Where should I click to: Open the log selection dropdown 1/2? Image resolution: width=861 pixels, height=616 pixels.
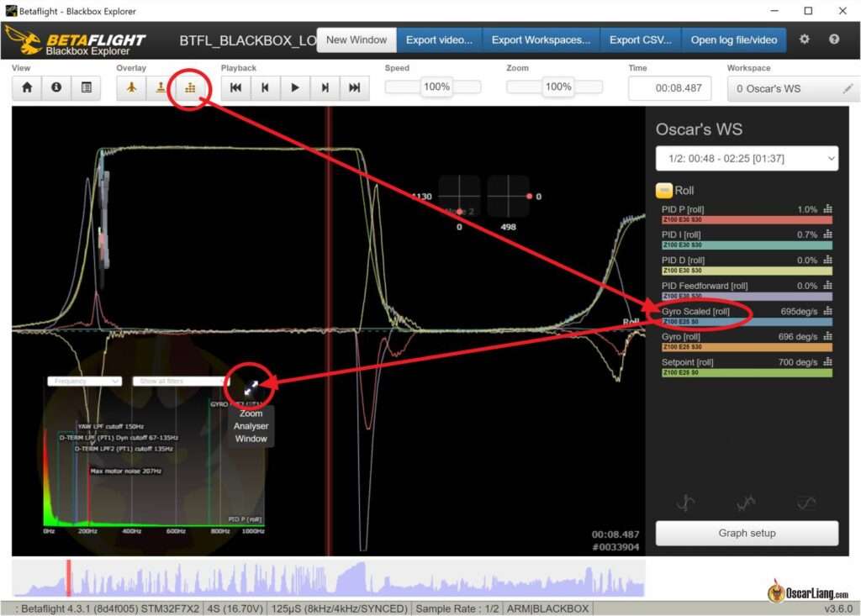tap(747, 159)
